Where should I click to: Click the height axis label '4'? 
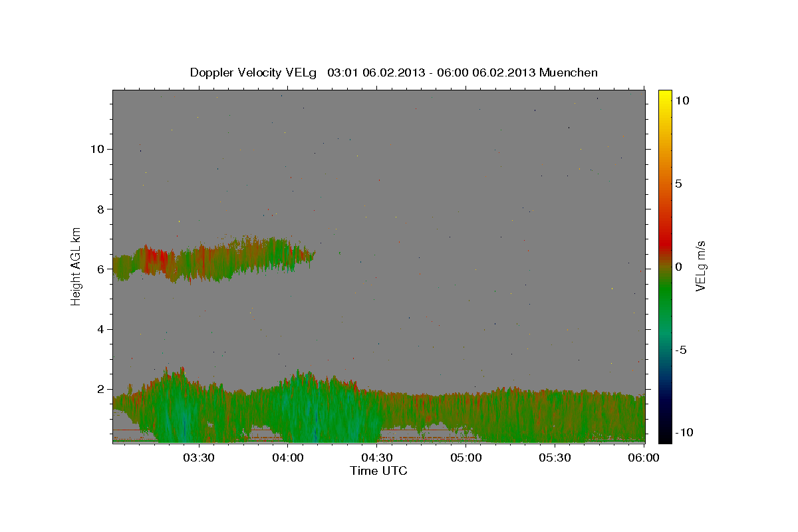(x=100, y=329)
